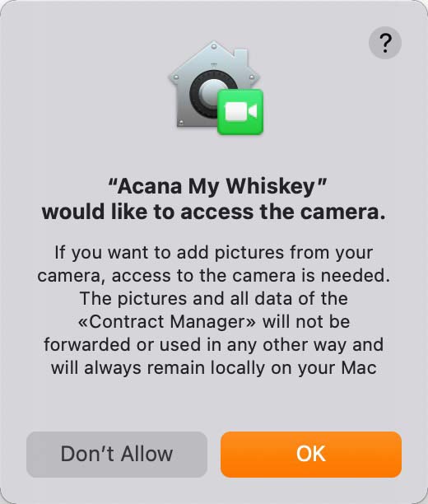The image size is (428, 504).
Task: Click the «Contract Manager» text in description
Action: [x=167, y=321]
